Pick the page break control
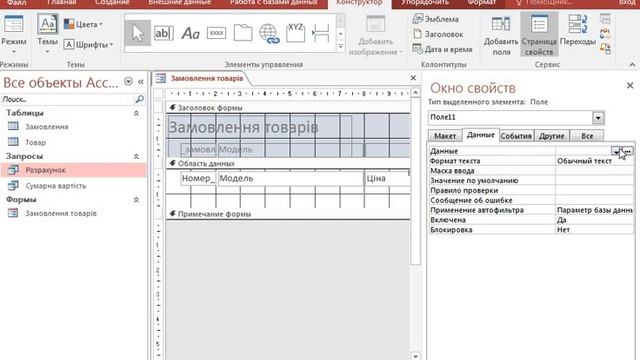 click(321, 33)
